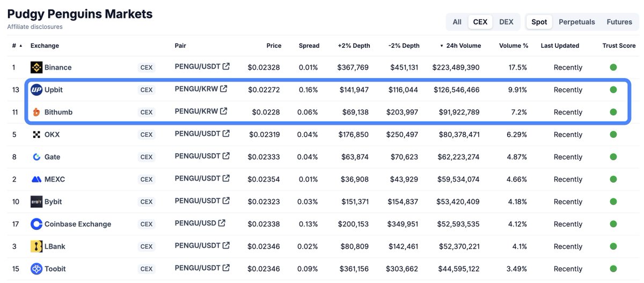Click the 0.16% spread value for Upbit
Image resolution: width=644 pixels, height=283 pixels.
coord(308,90)
